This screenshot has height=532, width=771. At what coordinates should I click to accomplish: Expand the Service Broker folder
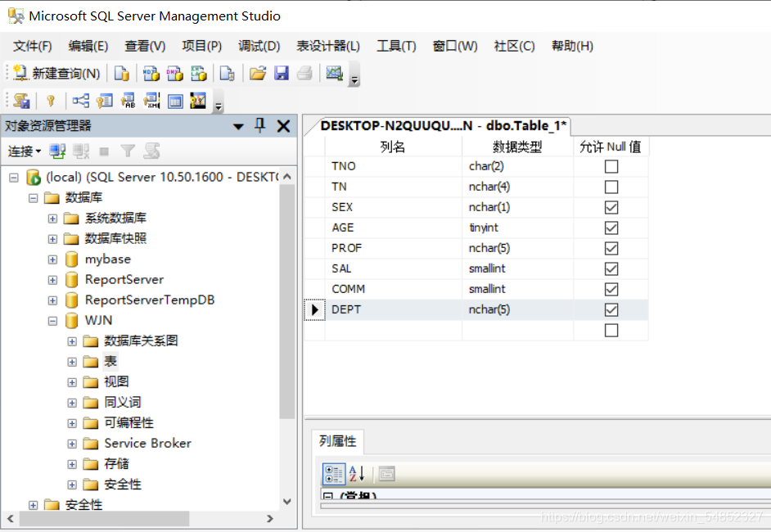pyautogui.click(x=72, y=444)
